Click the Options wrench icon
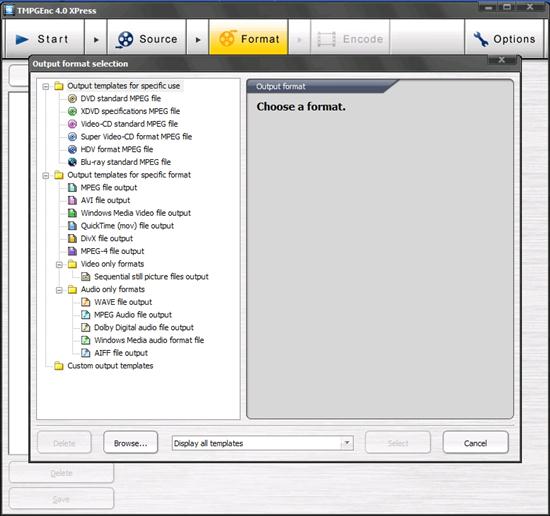The height and width of the screenshot is (516, 550). 481,39
